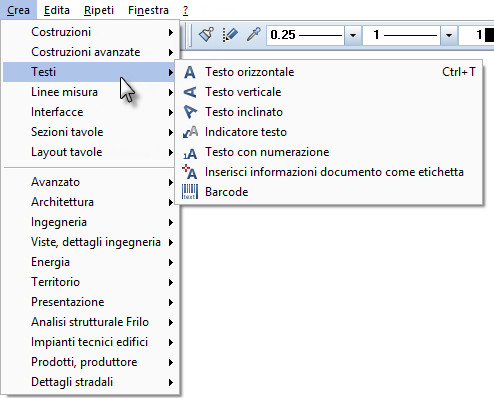Open the line type 1 dropdown arrow

pos(449,35)
